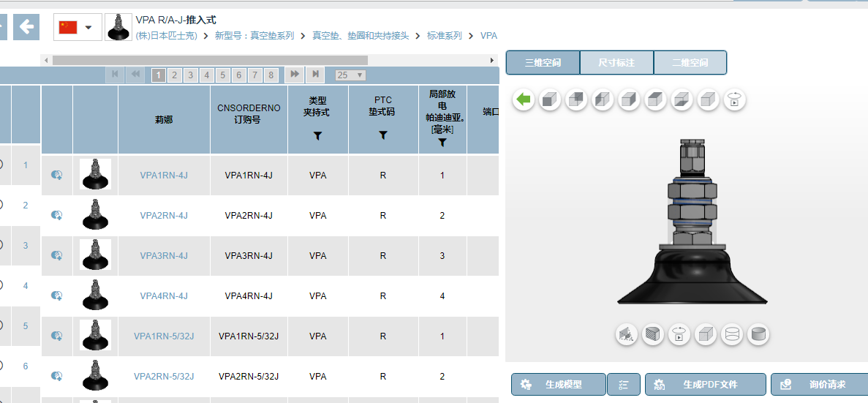The height and width of the screenshot is (403, 868).
Task: Switch to shaded cylinder display mode
Action: click(758, 334)
